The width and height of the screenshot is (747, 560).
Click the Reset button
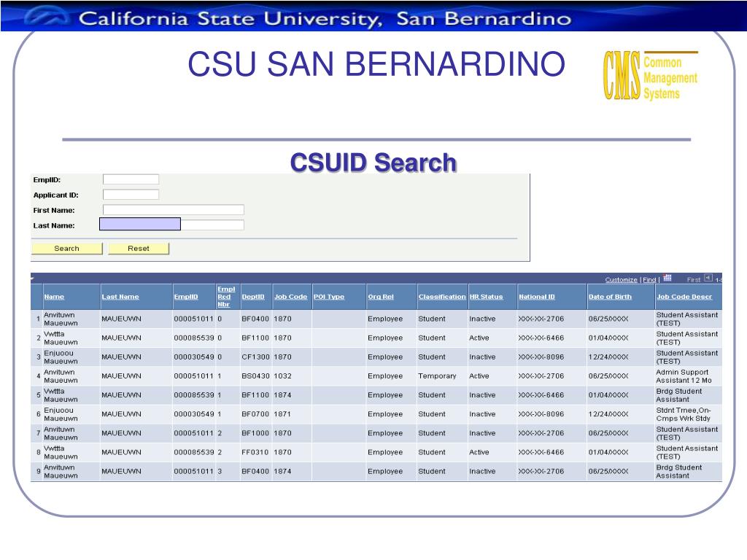point(139,249)
